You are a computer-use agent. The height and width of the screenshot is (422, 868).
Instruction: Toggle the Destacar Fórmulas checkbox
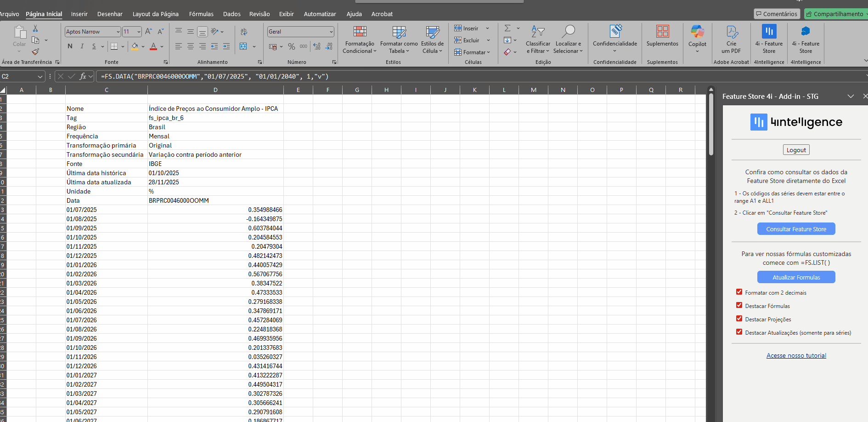tap(739, 305)
